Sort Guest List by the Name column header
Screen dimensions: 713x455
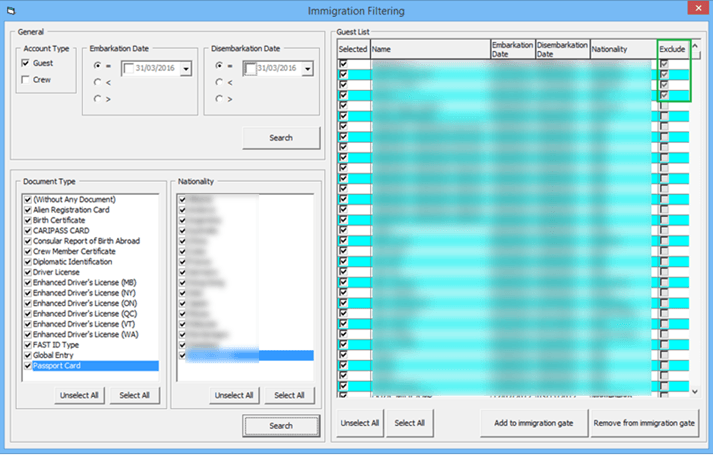[430, 49]
